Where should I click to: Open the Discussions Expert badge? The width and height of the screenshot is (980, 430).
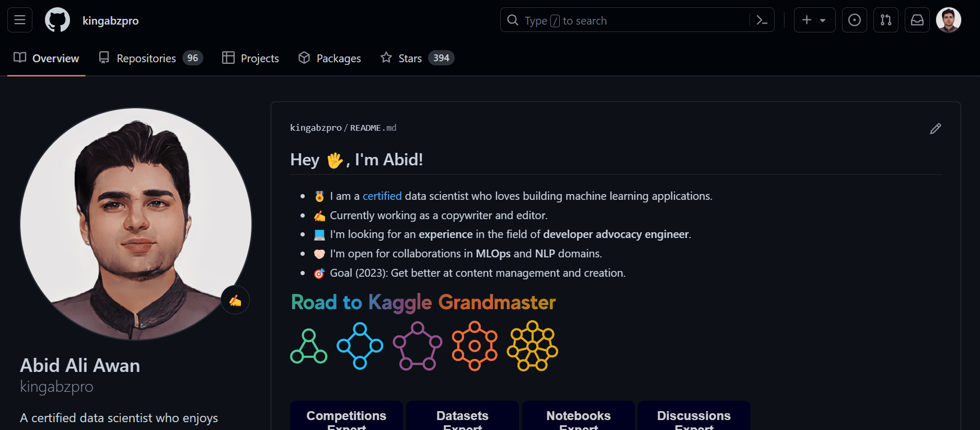click(x=694, y=416)
